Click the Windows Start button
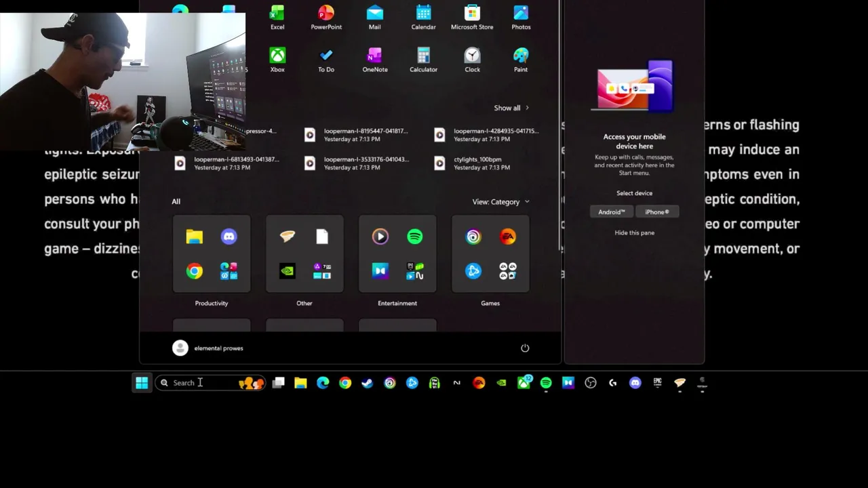Screen dimensions: 868x488 [x=142, y=383]
